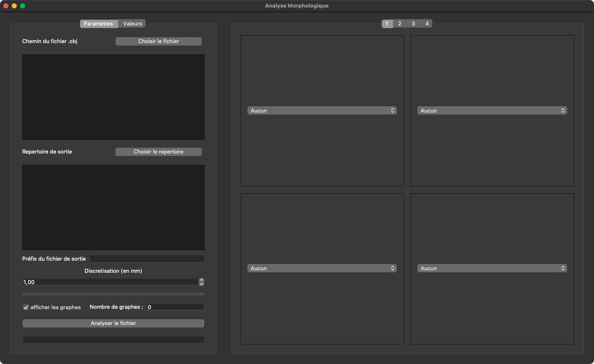The width and height of the screenshot is (594, 364).
Task: Open graph page tab 4
Action: coord(427,24)
